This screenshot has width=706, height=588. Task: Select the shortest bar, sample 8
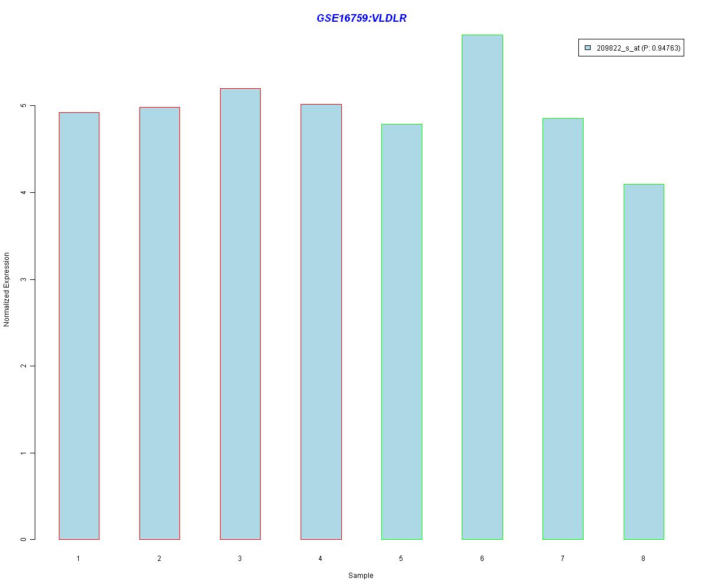click(x=644, y=362)
